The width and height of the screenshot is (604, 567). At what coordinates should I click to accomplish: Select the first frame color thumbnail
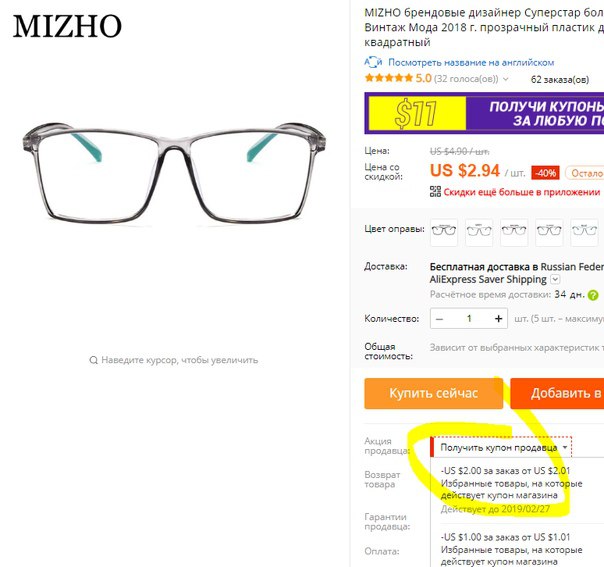[444, 232]
